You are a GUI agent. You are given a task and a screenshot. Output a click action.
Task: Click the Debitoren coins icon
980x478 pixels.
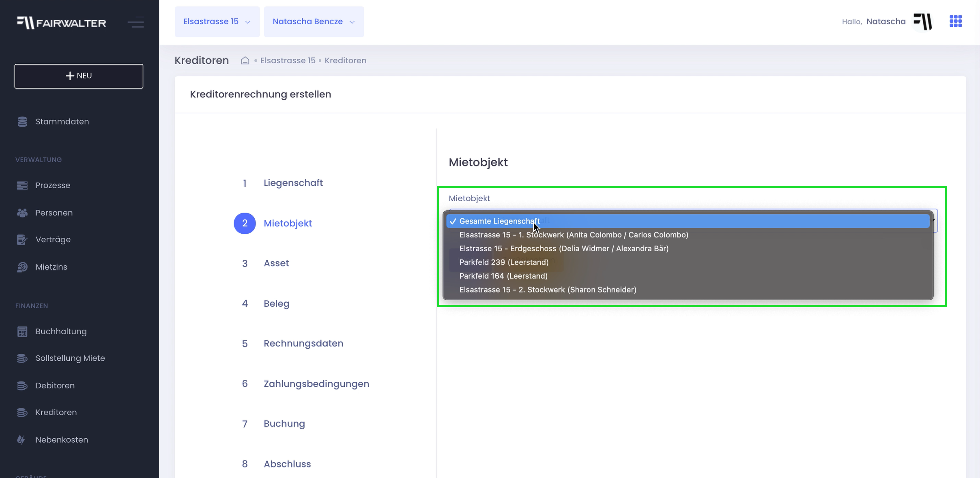(x=22, y=385)
